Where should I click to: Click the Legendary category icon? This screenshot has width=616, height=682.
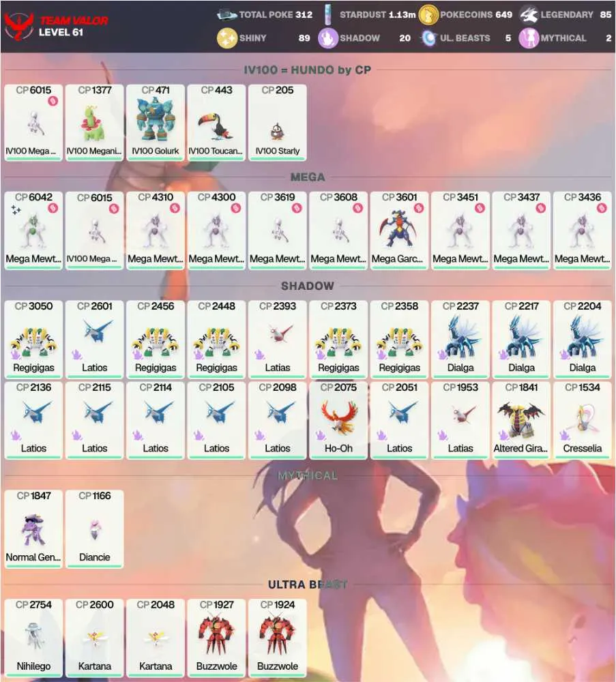click(x=529, y=15)
